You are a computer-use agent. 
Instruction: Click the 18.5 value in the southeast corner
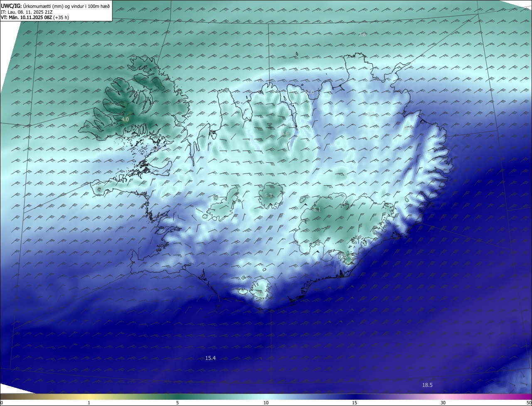click(427, 385)
